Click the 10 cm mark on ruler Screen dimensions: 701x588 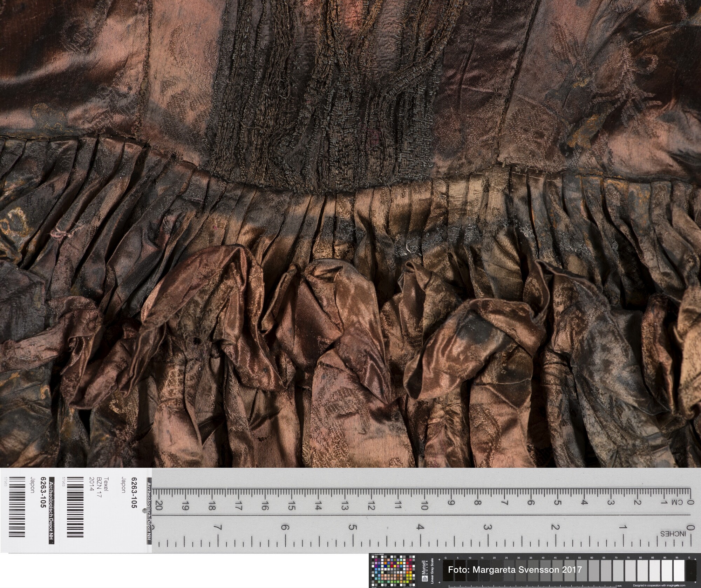(424, 505)
